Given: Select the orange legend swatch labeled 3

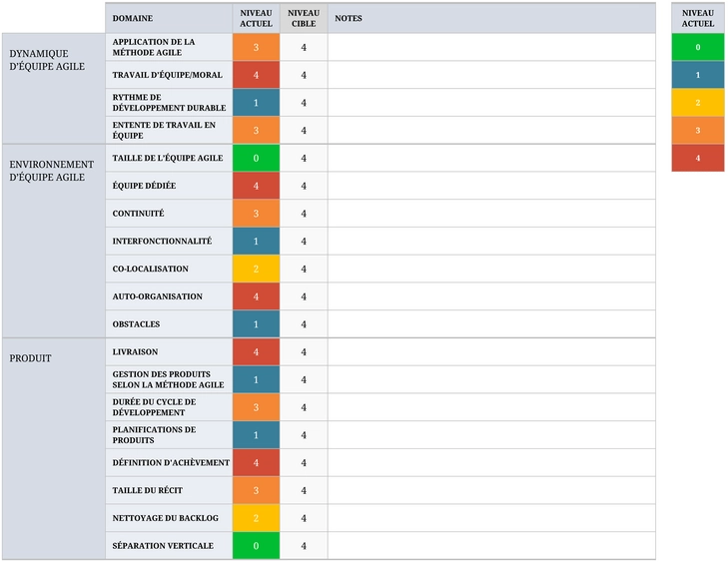Looking at the screenshot, I should [697, 131].
